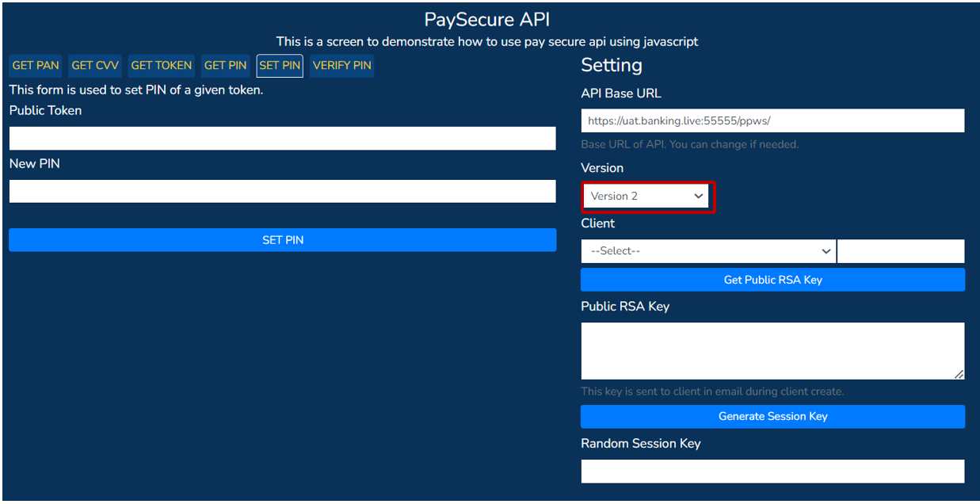Click the PaySecure API heading
The height and width of the screenshot is (504, 980).
coord(487,19)
